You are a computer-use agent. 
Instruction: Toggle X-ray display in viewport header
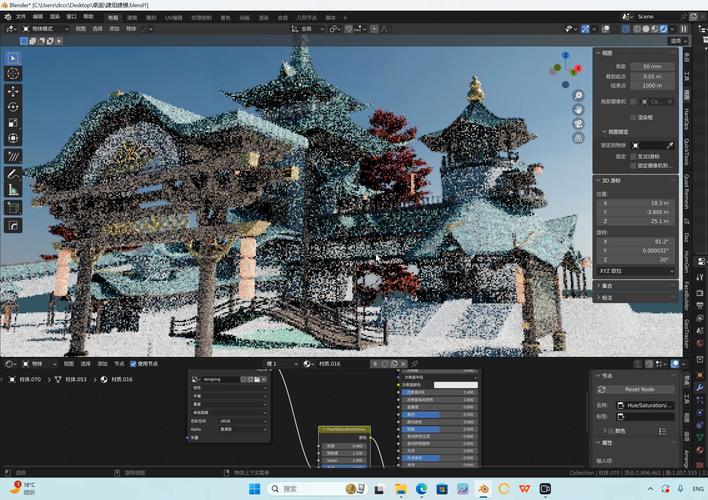pos(626,29)
